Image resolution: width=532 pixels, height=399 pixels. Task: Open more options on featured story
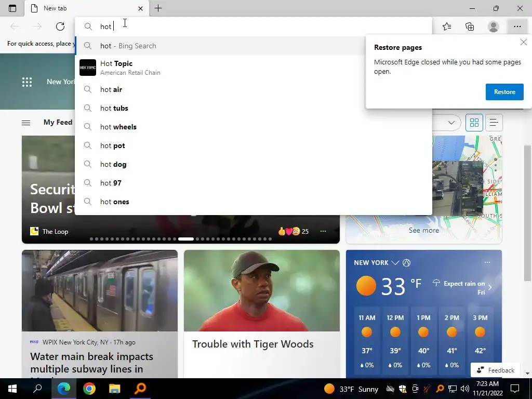(x=323, y=231)
